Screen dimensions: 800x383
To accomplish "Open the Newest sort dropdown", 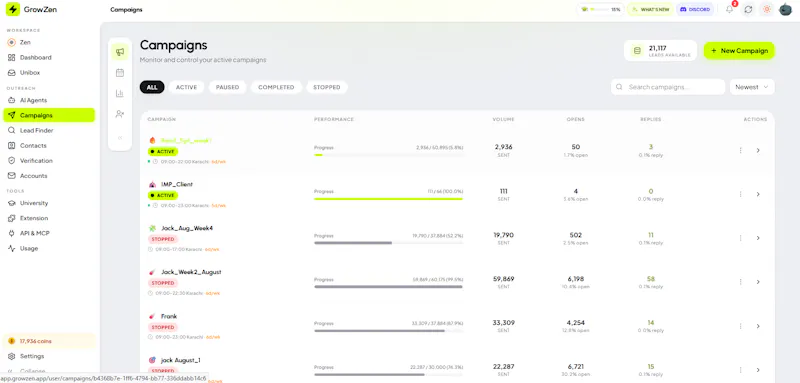I will 752,87.
